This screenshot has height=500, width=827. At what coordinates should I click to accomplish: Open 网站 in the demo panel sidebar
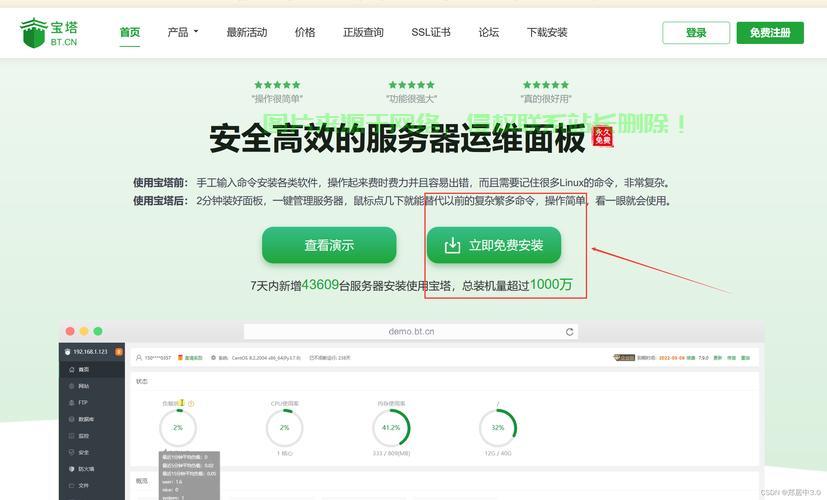coord(92,386)
